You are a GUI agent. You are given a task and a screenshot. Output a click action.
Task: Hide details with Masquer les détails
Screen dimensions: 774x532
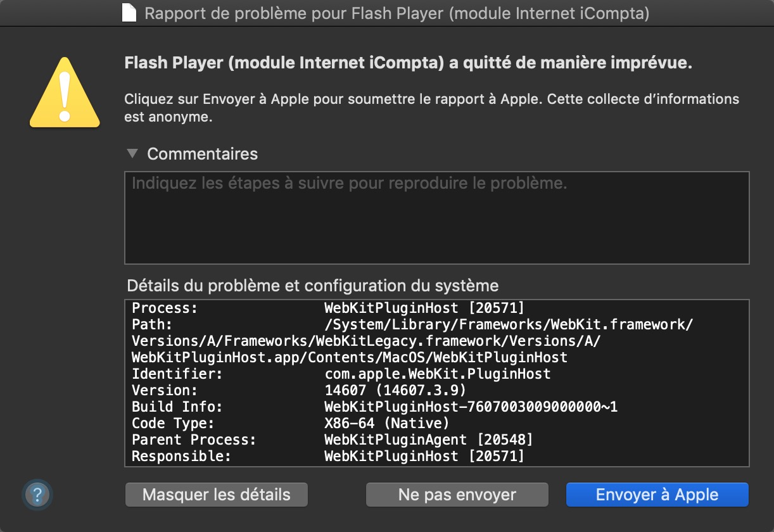point(217,495)
